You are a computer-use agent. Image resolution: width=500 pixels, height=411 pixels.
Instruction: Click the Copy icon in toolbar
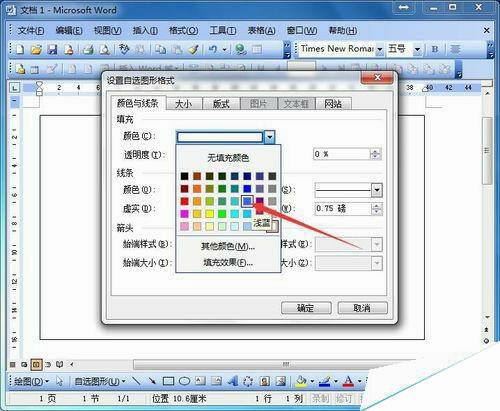(161, 50)
